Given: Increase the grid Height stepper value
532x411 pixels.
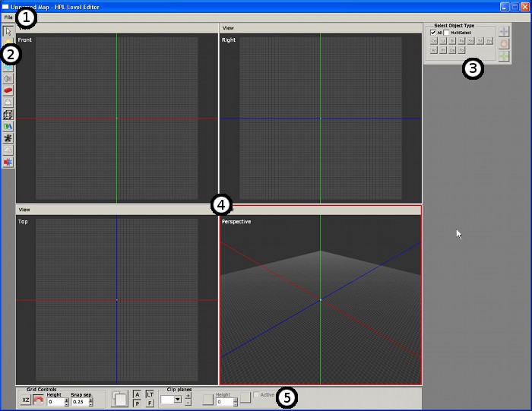Looking at the screenshot, I should pyautogui.click(x=67, y=399).
